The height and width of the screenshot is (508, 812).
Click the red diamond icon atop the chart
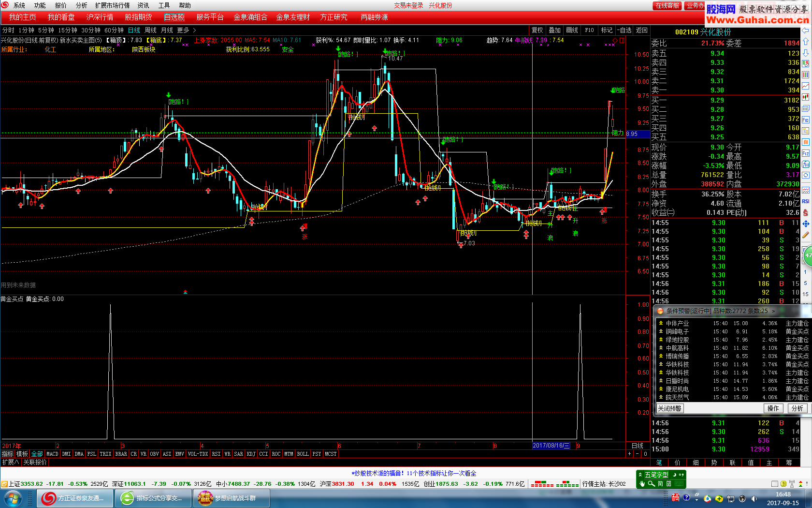(615, 41)
